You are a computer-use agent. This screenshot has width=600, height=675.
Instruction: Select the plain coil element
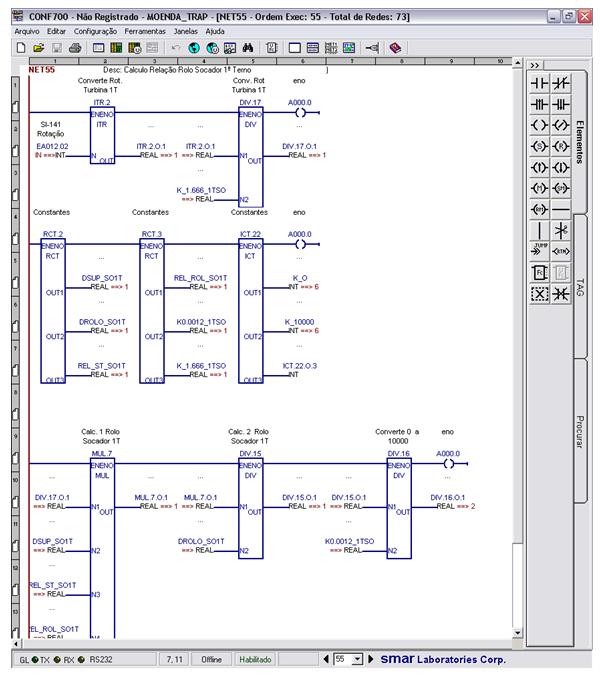[x=539, y=125]
